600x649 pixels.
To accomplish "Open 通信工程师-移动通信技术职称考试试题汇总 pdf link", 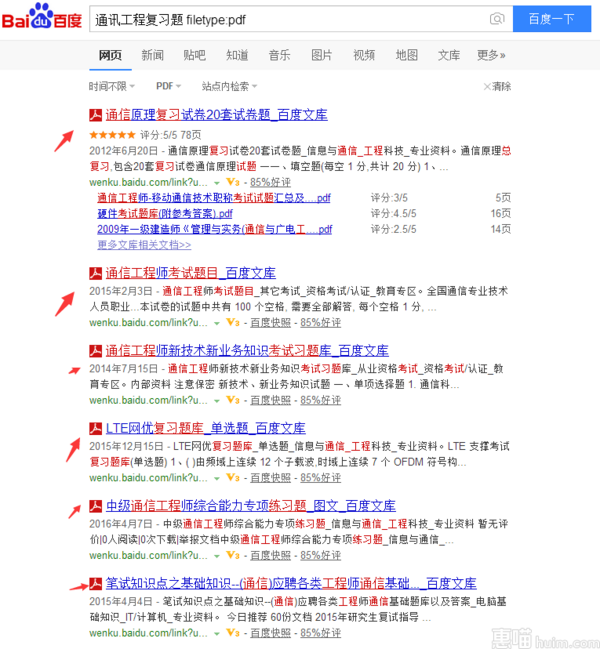I will [214, 198].
